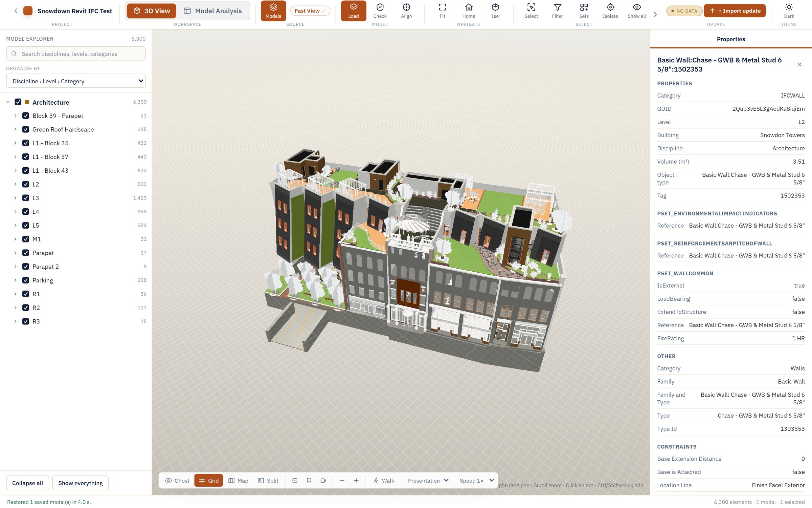Open the Filter tool
This screenshot has width=812, height=508.
click(557, 11)
